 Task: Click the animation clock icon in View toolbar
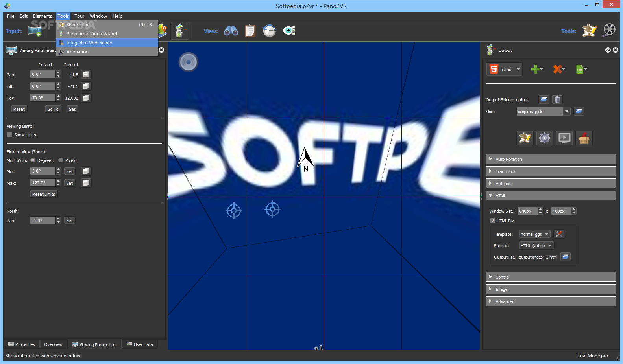(x=269, y=31)
